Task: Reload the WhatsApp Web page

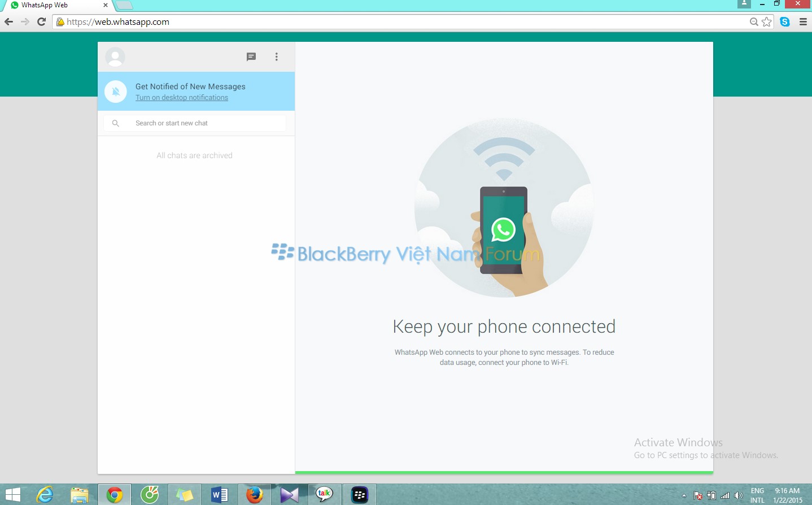Action: 41,22
